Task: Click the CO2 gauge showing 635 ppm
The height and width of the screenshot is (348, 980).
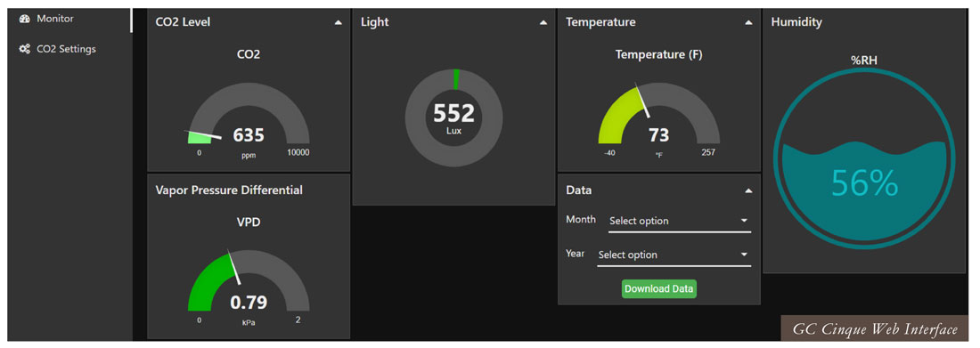Action: [249, 118]
